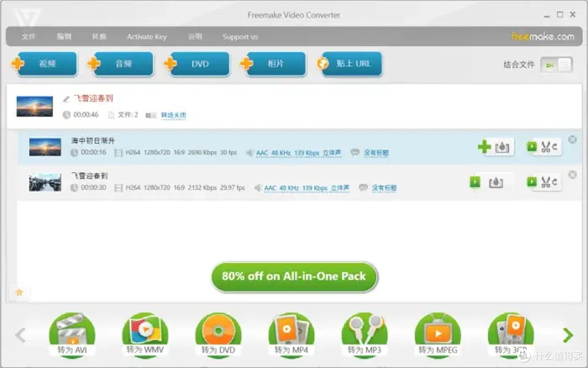Click the pencil icon to rename 飞雪迎春到
The width and height of the screenshot is (588, 368).
(x=66, y=99)
